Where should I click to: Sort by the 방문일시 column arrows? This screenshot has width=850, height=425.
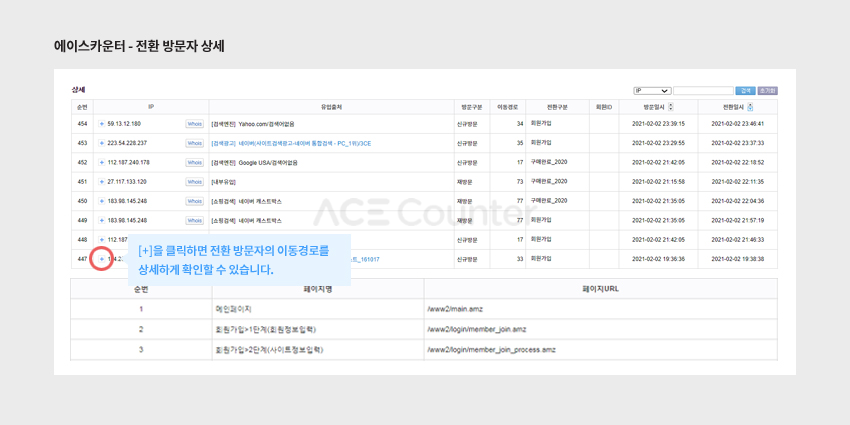click(x=671, y=107)
